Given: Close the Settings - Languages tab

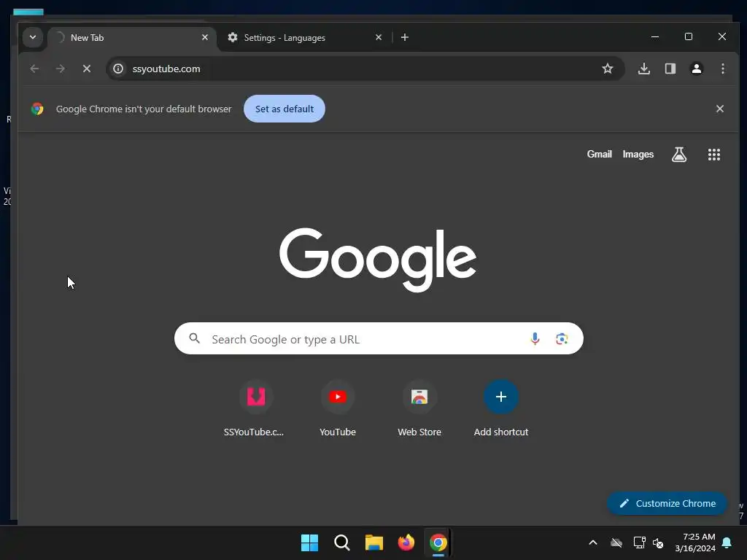Looking at the screenshot, I should point(379,37).
